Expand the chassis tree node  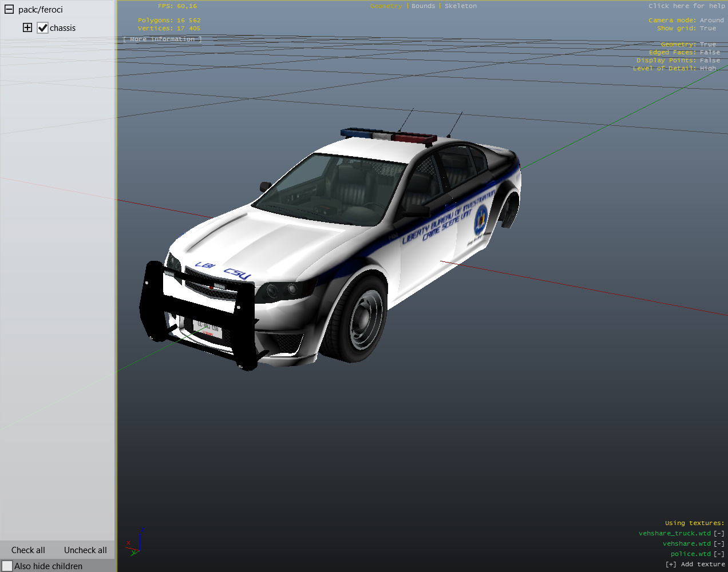point(27,27)
